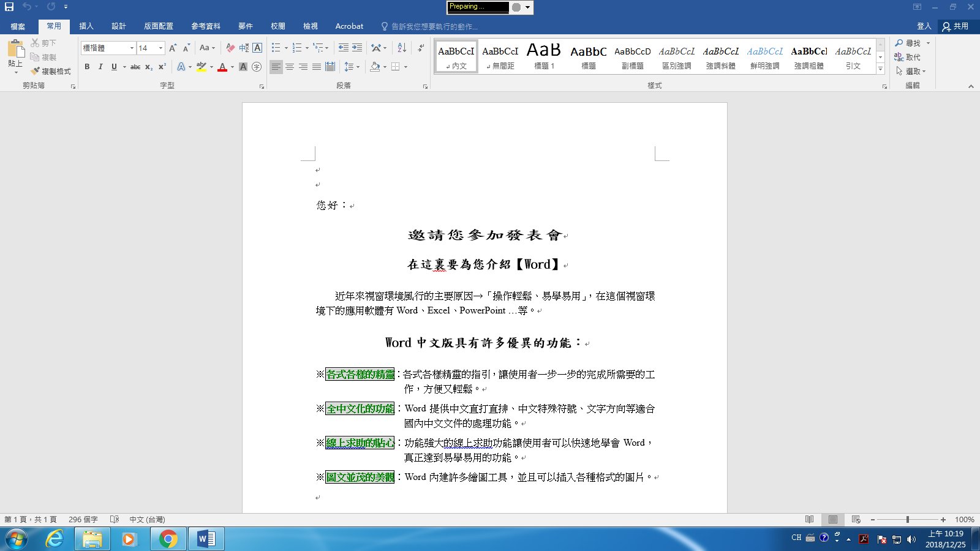Viewport: 980px width, 551px height.
Task: Expand the styles gallery More arrow
Action: [880, 69]
